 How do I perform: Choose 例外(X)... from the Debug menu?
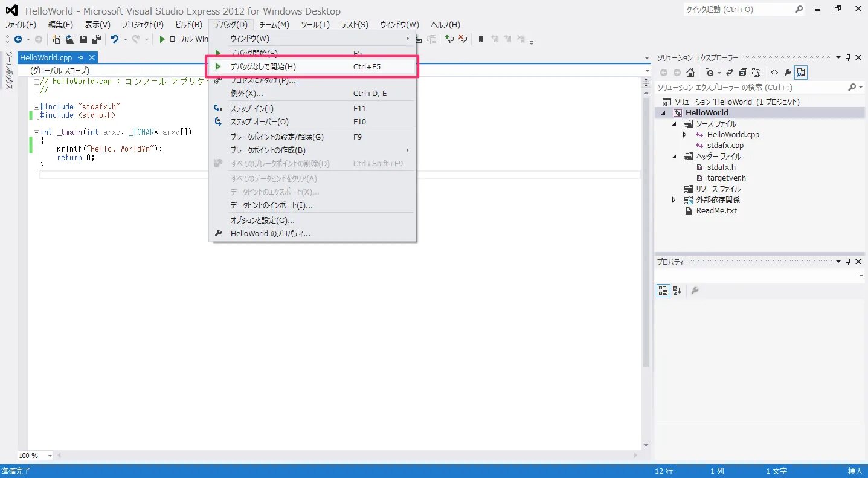coord(312,94)
